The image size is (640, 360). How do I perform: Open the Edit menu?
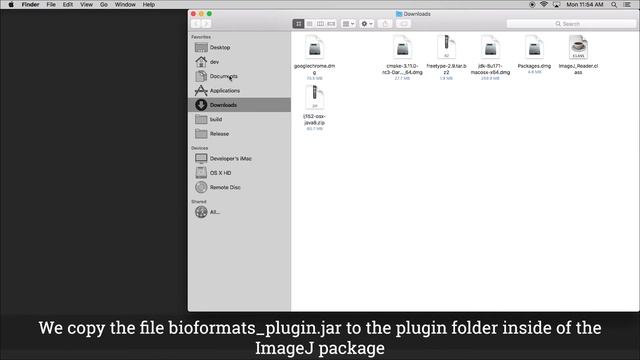tap(68, 4)
